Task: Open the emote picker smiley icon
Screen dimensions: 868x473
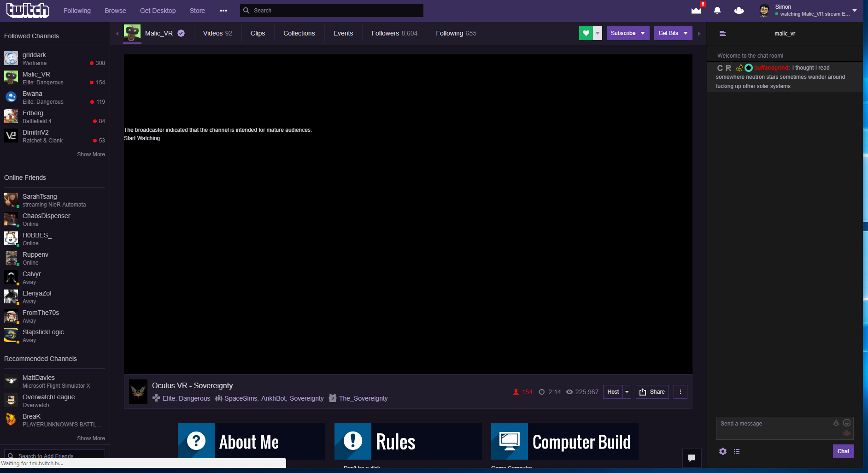Action: 847,423
